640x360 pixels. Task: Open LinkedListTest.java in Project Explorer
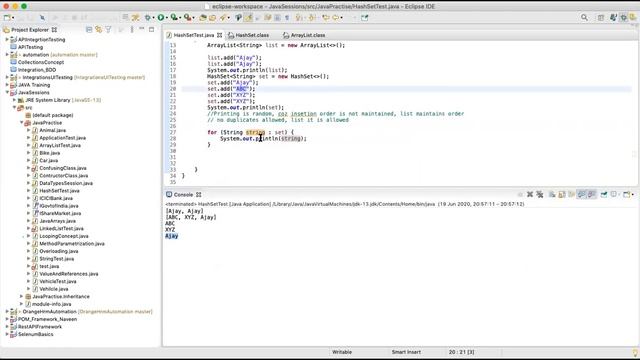[61, 229]
